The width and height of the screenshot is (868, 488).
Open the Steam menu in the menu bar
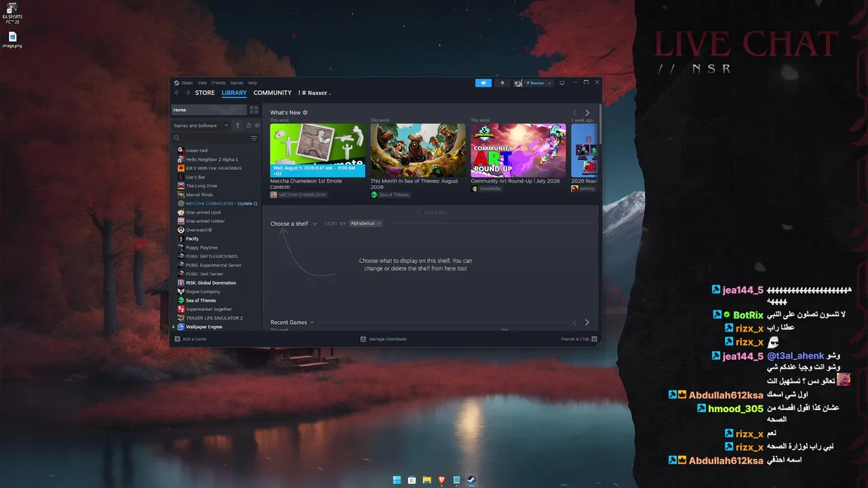(186, 83)
